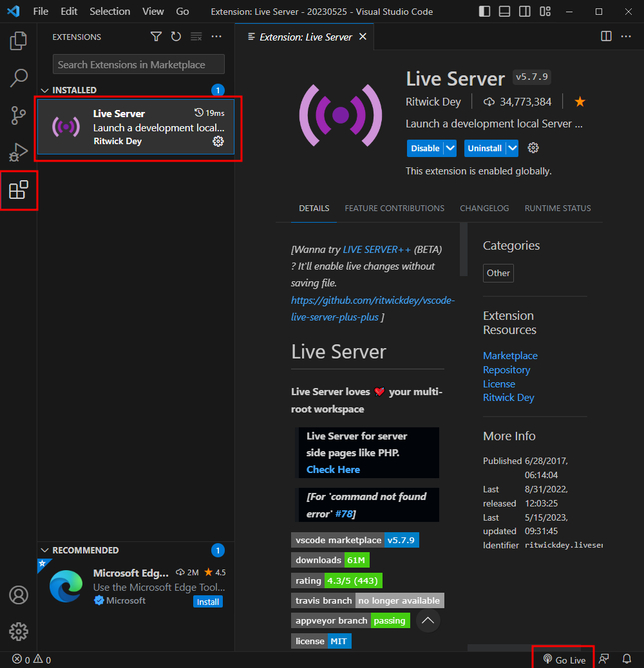
Task: Clear extensions search results icon
Action: pos(196,37)
